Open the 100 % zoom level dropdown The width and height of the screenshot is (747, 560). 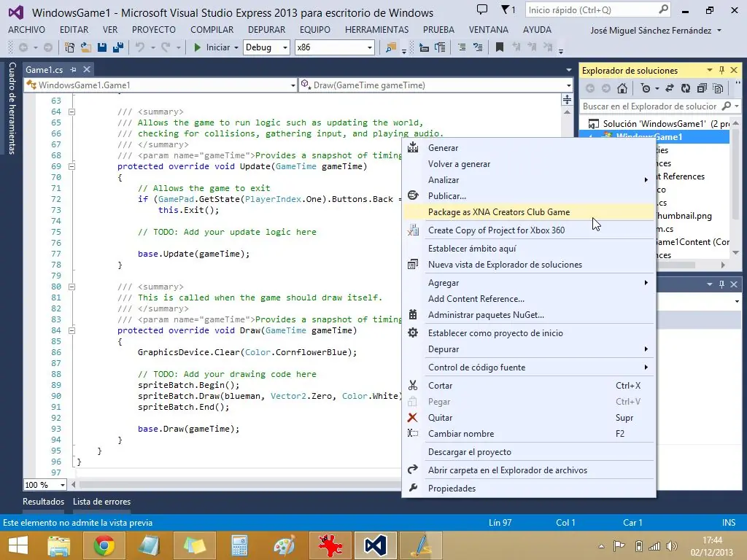(x=62, y=485)
